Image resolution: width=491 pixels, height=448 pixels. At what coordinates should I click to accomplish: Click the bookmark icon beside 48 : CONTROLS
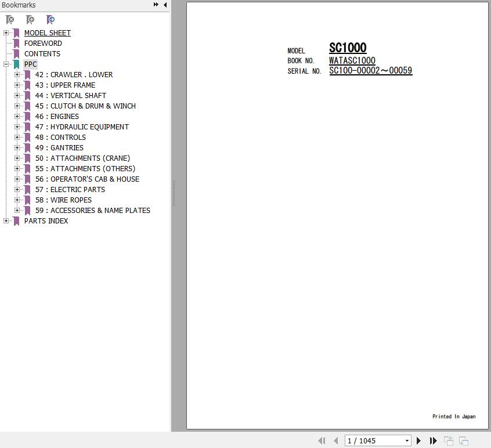pos(27,138)
